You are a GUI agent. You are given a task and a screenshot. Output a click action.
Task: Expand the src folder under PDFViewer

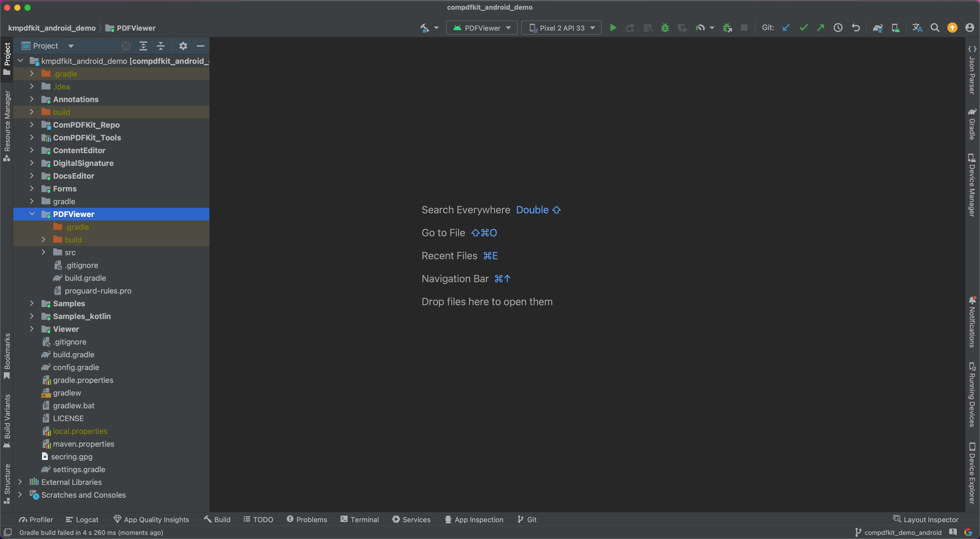coord(43,252)
